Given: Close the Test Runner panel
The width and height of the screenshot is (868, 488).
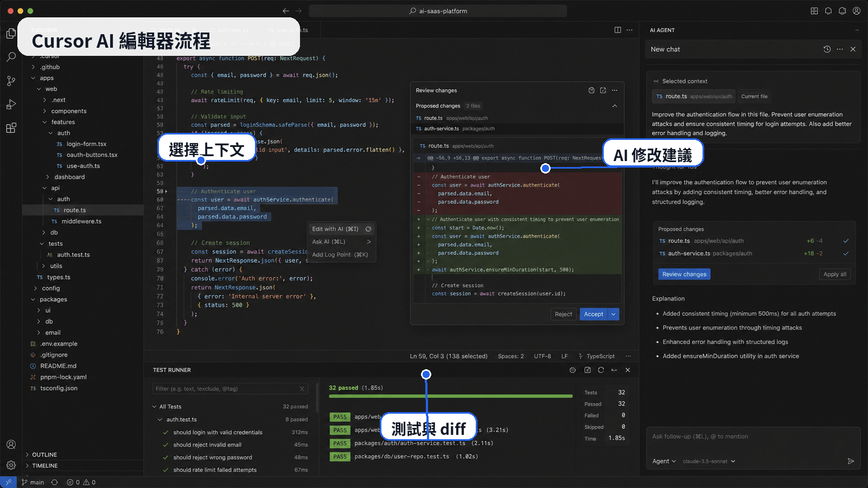Looking at the screenshot, I should click(628, 370).
